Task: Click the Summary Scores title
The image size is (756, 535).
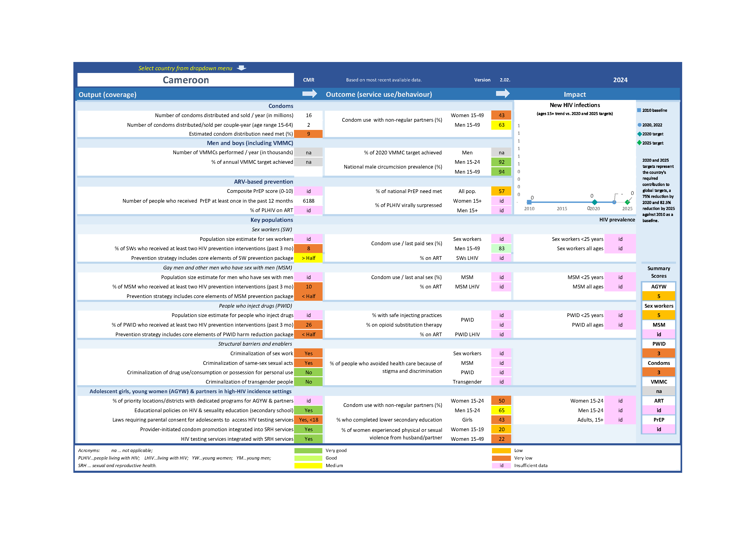Action: click(x=659, y=272)
